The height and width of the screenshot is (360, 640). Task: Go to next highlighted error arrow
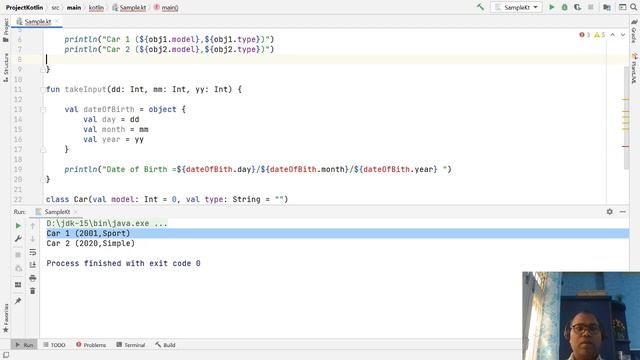pos(623,35)
